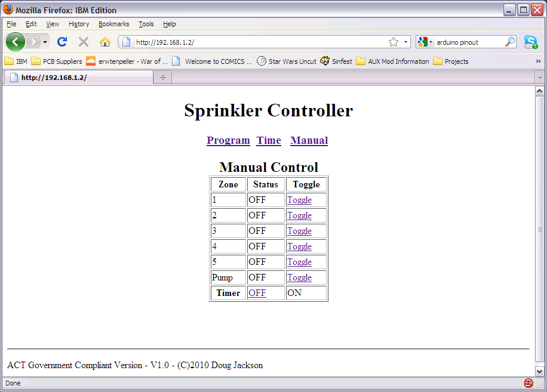Maximize the Firefox window
The width and height of the screenshot is (547, 392).
coord(523,10)
